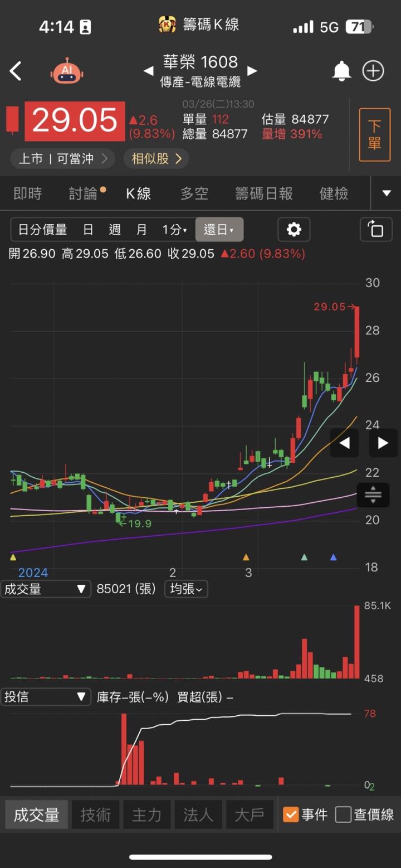
Task: Select the bottom 法人 tab
Action: point(198,814)
